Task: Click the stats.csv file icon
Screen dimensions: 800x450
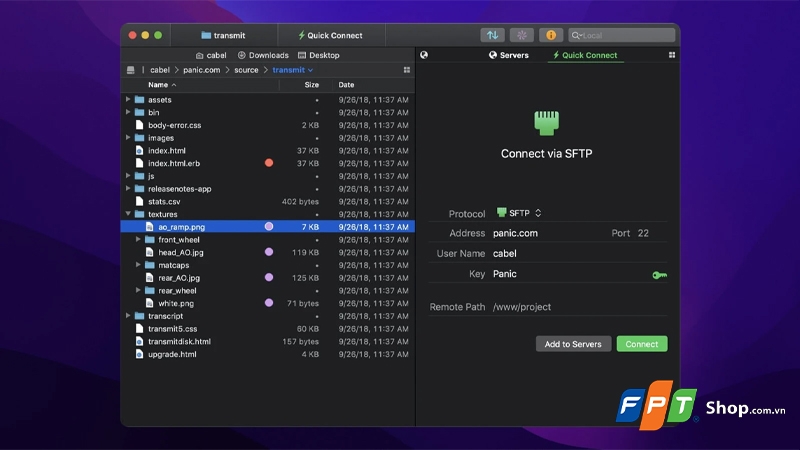Action: coord(139,202)
